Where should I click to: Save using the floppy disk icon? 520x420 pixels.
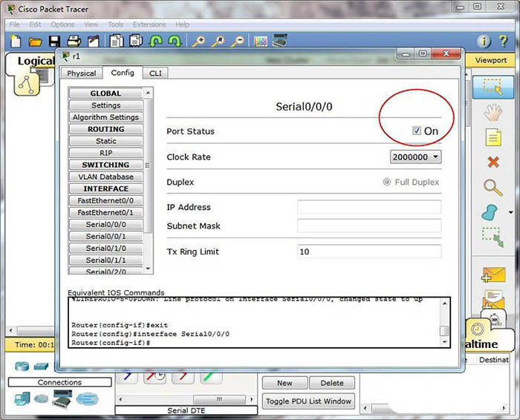[x=54, y=42]
